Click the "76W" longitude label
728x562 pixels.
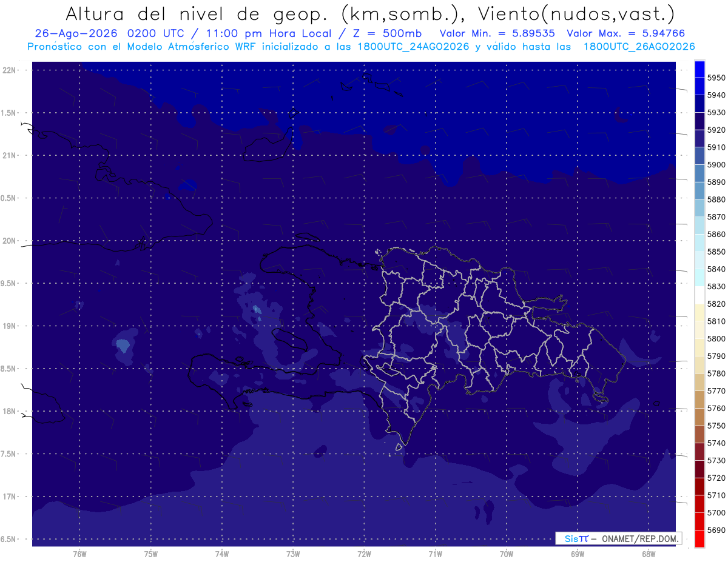point(79,554)
